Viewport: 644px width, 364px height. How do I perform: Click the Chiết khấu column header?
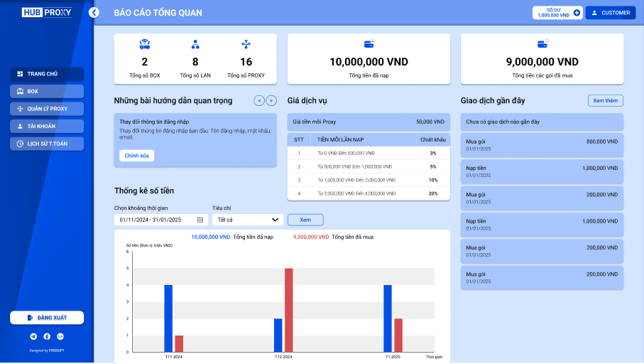point(433,140)
